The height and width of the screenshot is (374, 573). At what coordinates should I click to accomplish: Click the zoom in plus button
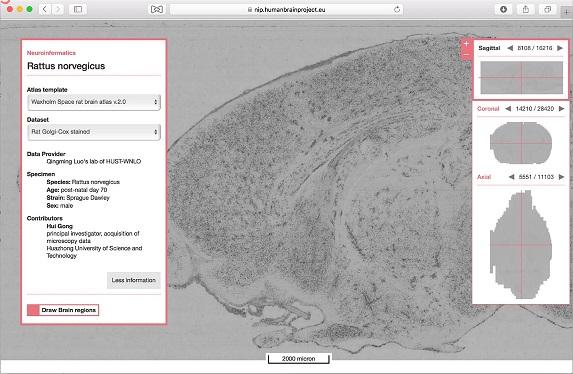tap(466, 44)
